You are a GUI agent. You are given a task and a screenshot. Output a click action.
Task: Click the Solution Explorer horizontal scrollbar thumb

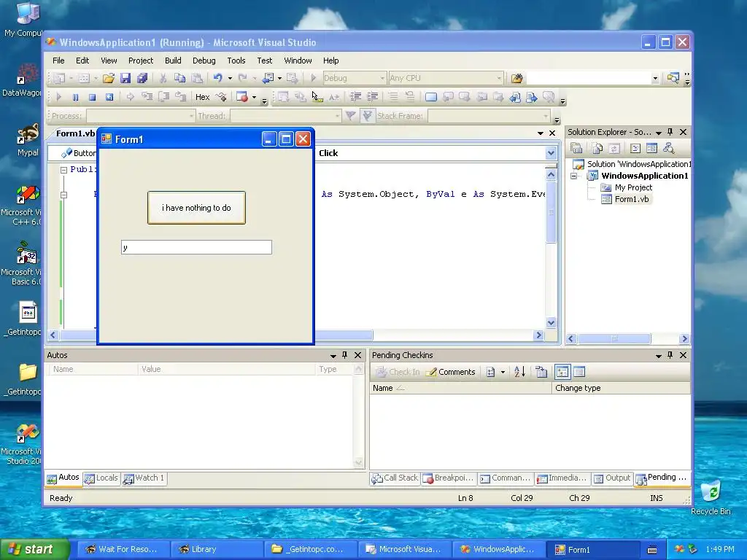(614, 338)
